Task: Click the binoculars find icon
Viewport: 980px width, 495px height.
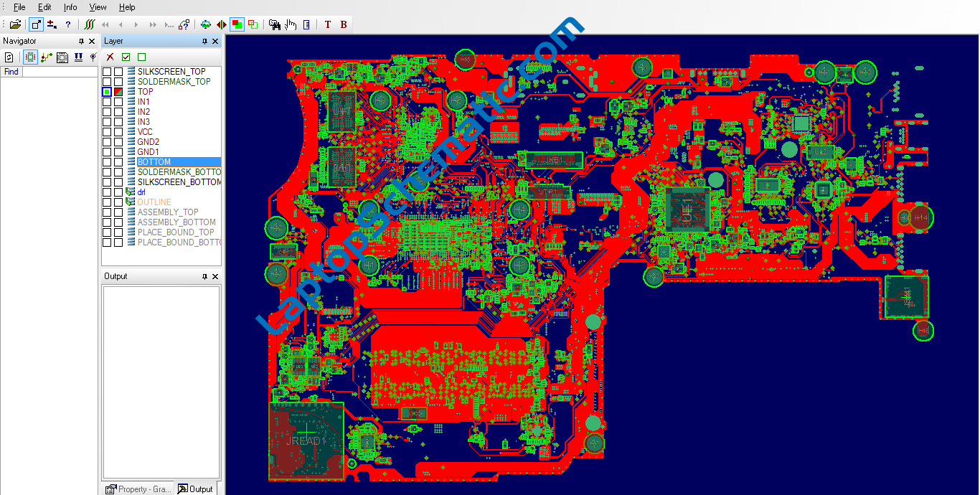Action: coord(275,24)
